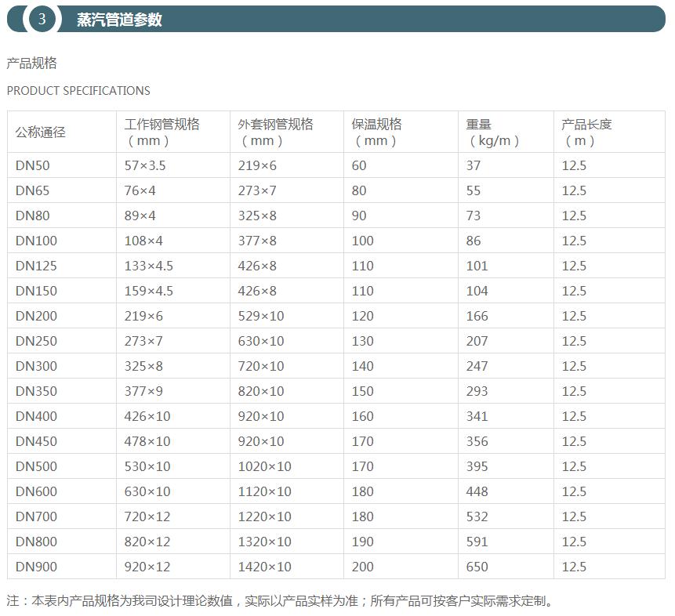
Task: Click the DN125 row label
Action: [x=36, y=266]
